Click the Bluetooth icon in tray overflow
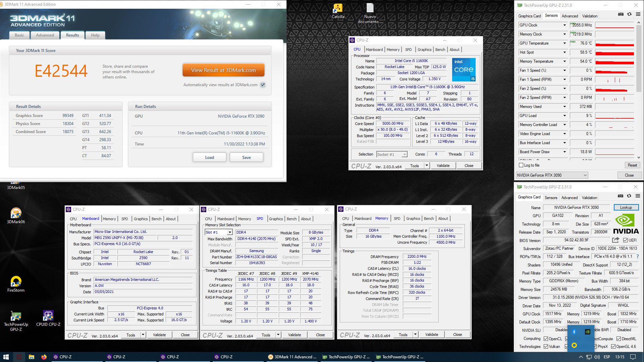The image size is (644, 362). [x=574, y=331]
